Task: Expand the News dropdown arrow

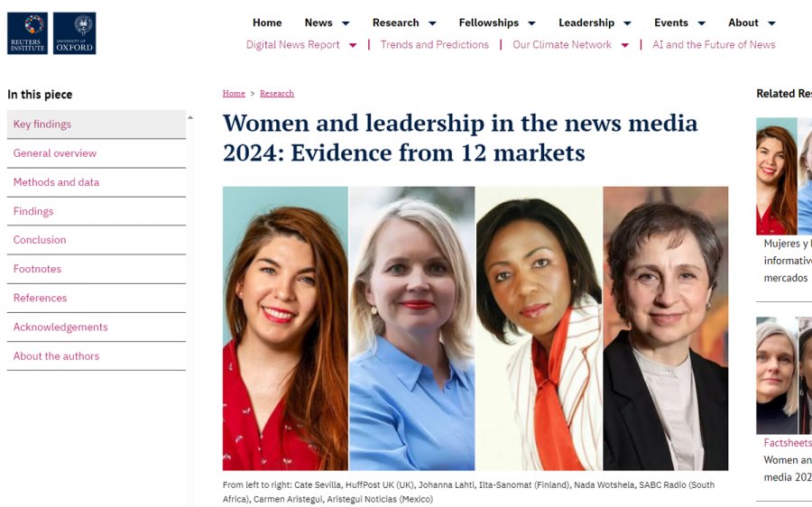Action: [x=346, y=23]
